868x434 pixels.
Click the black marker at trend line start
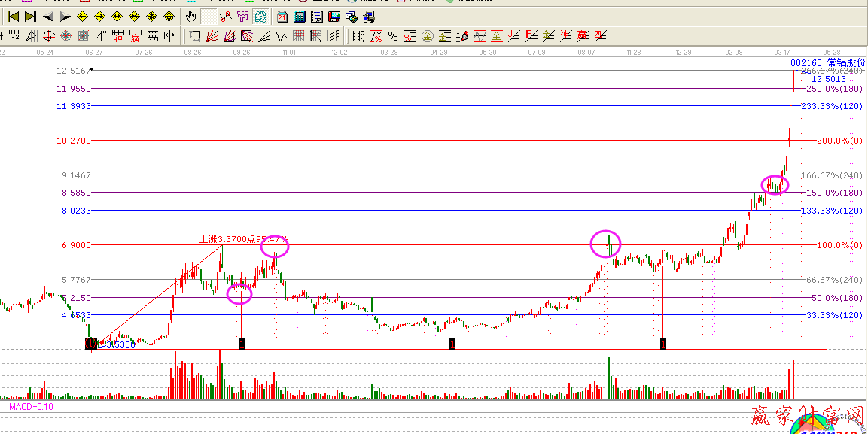91,344
